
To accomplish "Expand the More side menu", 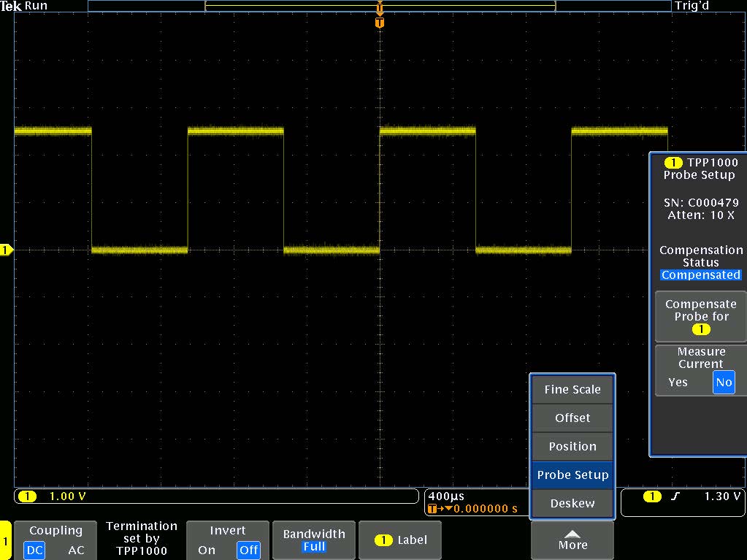I will [x=572, y=540].
